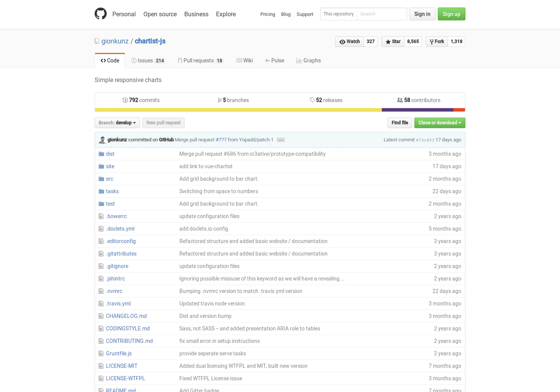Click the 1,318 forks count

pyautogui.click(x=456, y=42)
